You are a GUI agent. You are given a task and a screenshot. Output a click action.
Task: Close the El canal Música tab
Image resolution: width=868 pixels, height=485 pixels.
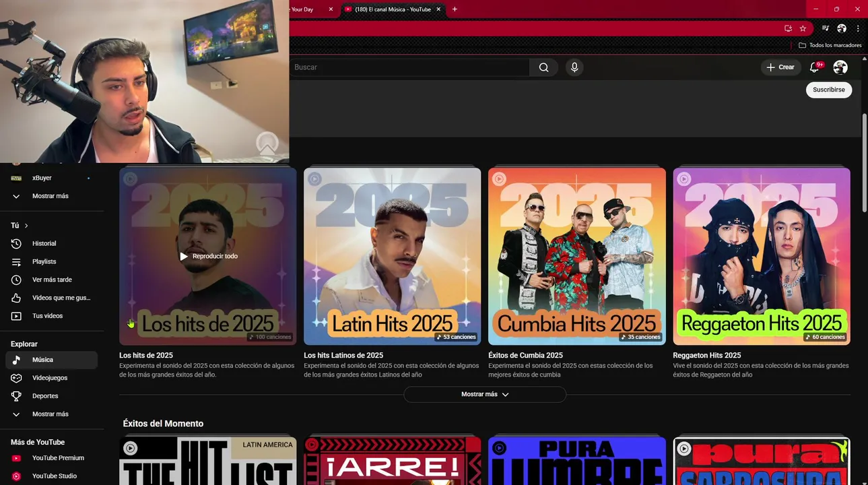438,9
